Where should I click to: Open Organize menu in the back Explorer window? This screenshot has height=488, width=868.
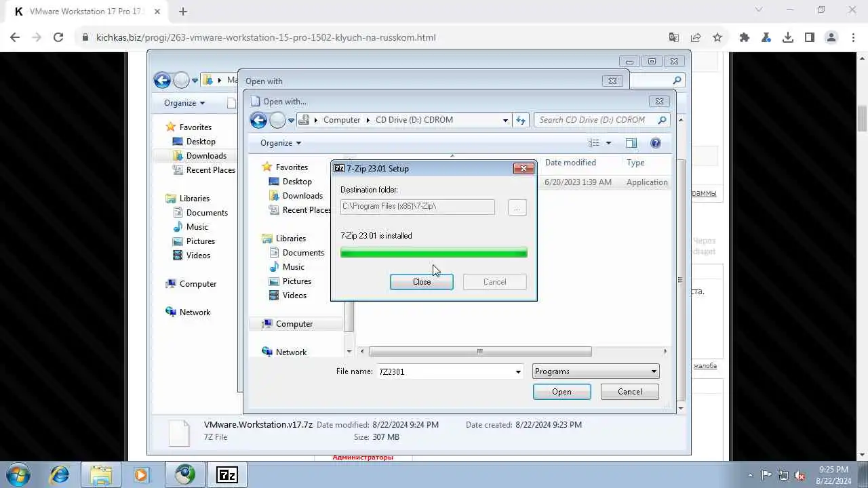(184, 103)
